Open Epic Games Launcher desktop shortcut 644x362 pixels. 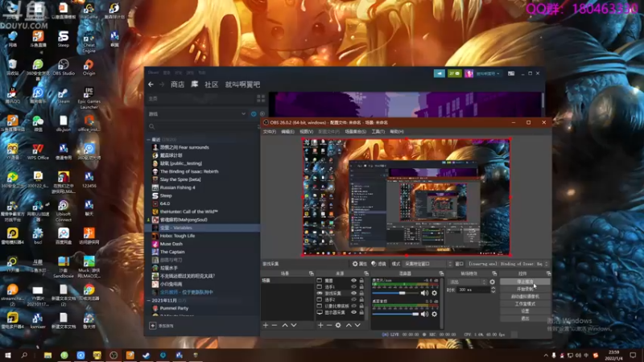click(89, 98)
